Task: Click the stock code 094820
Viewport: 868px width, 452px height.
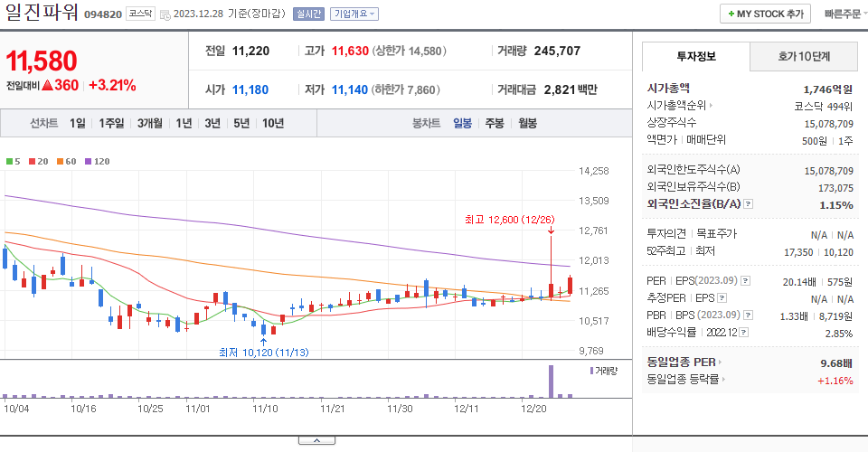Action: click(x=103, y=14)
